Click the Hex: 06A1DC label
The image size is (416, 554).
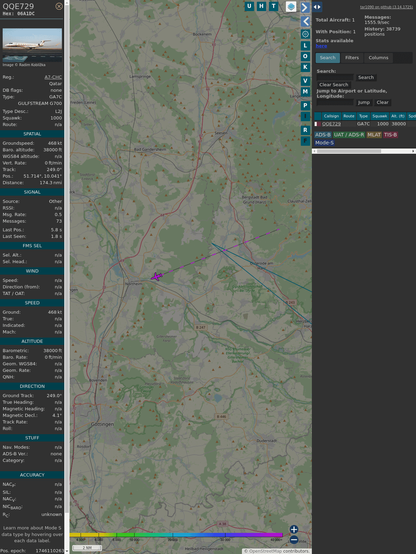pos(19,14)
